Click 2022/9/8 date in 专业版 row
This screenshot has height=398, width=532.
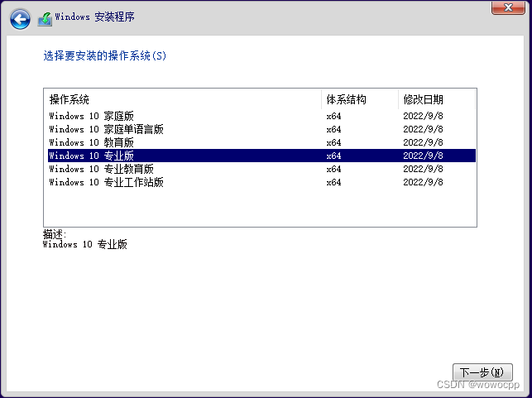pyautogui.click(x=423, y=156)
